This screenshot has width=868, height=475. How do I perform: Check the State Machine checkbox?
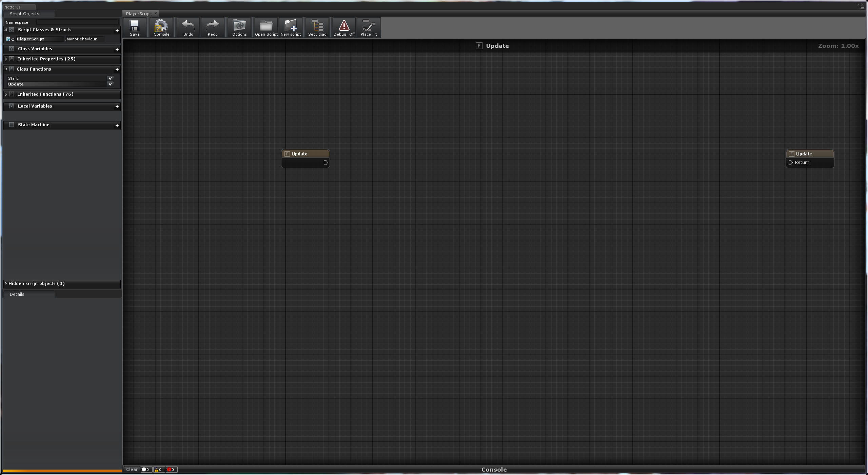click(12, 125)
